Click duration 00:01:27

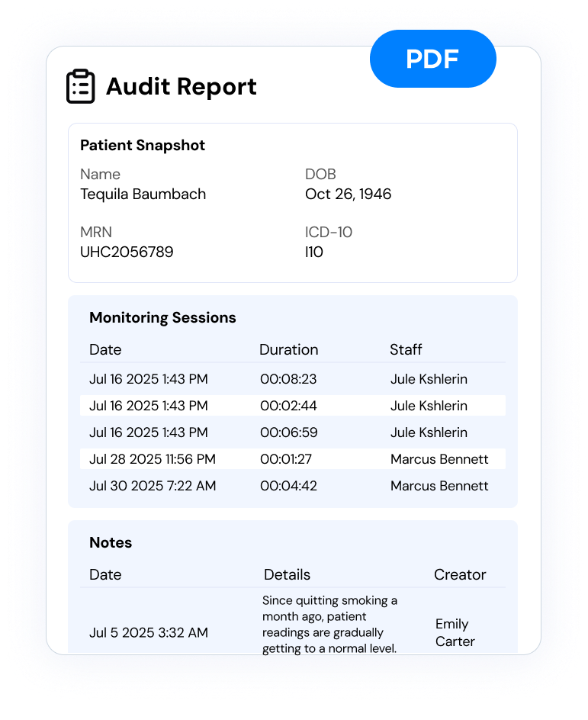click(x=286, y=458)
